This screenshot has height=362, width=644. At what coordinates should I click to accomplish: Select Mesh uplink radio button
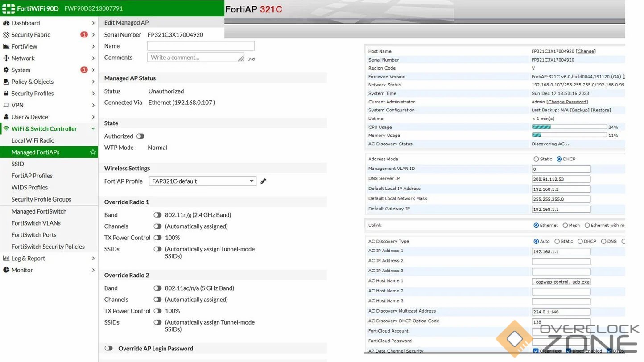coord(565,226)
